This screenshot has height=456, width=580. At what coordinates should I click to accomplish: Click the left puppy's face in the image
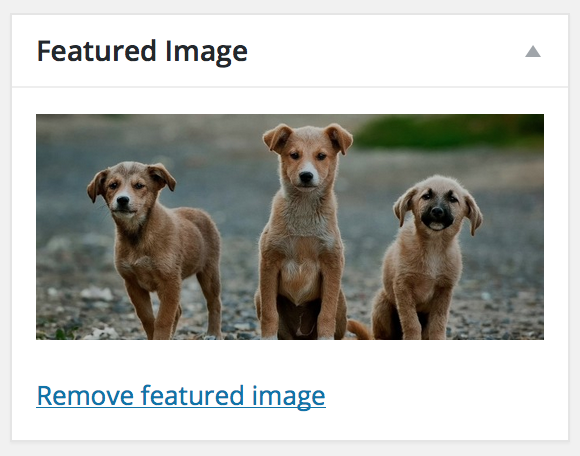click(x=128, y=192)
